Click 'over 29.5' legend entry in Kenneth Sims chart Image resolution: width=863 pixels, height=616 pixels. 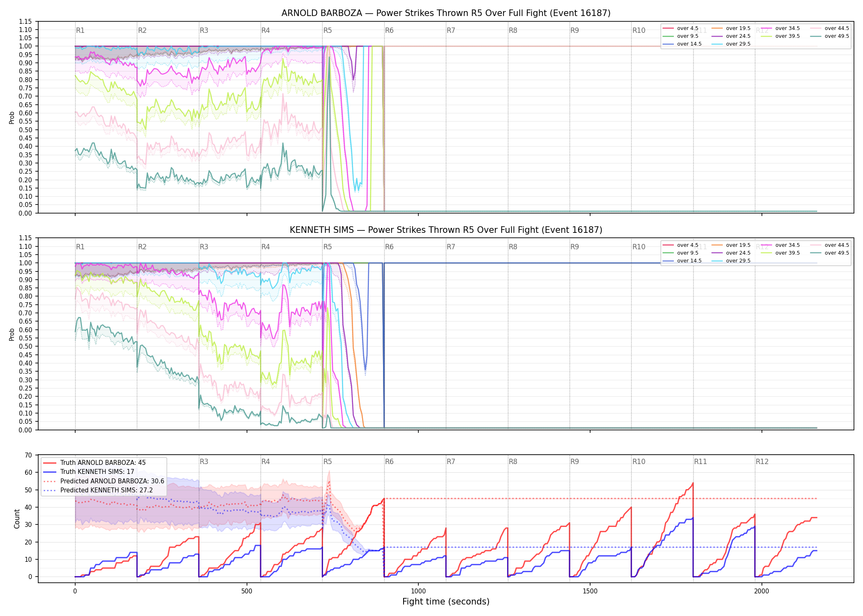731,261
